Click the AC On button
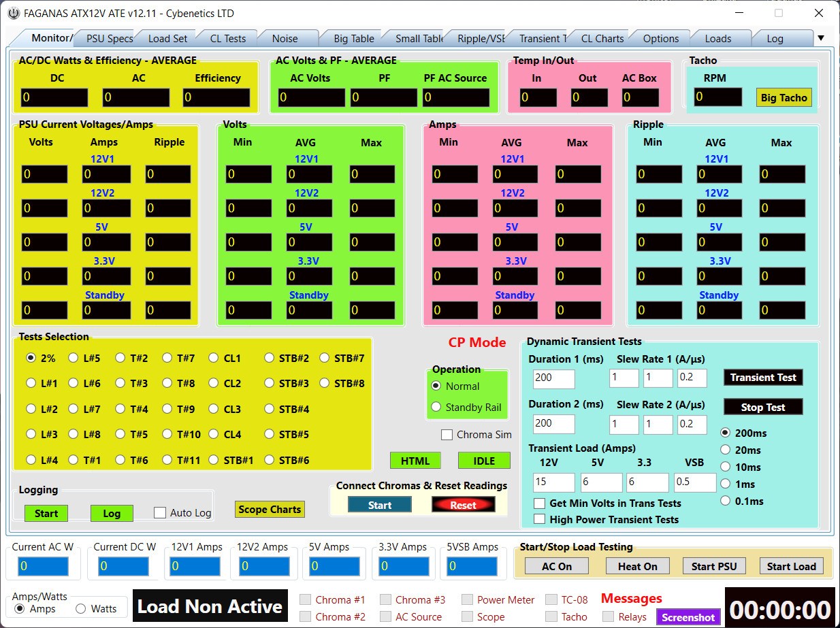The height and width of the screenshot is (628, 840). pyautogui.click(x=557, y=566)
